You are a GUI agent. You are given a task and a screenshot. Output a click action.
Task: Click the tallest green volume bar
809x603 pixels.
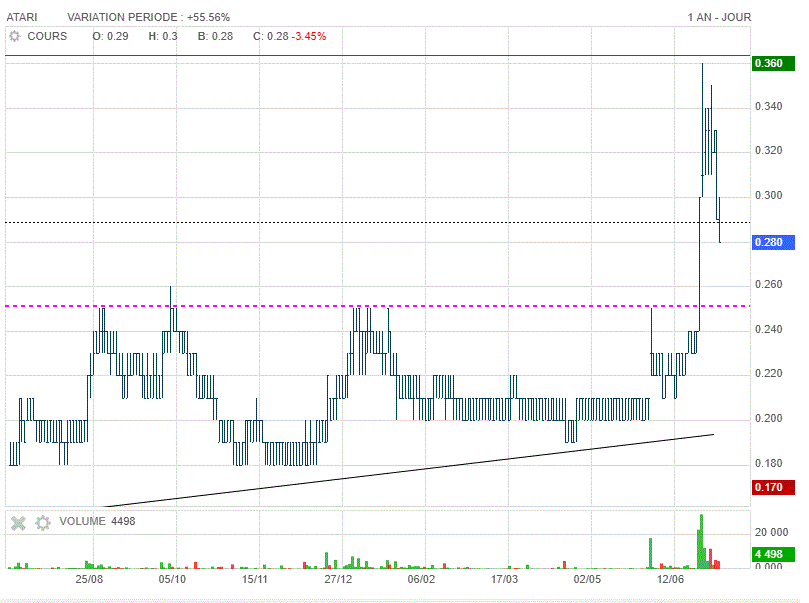click(701, 542)
